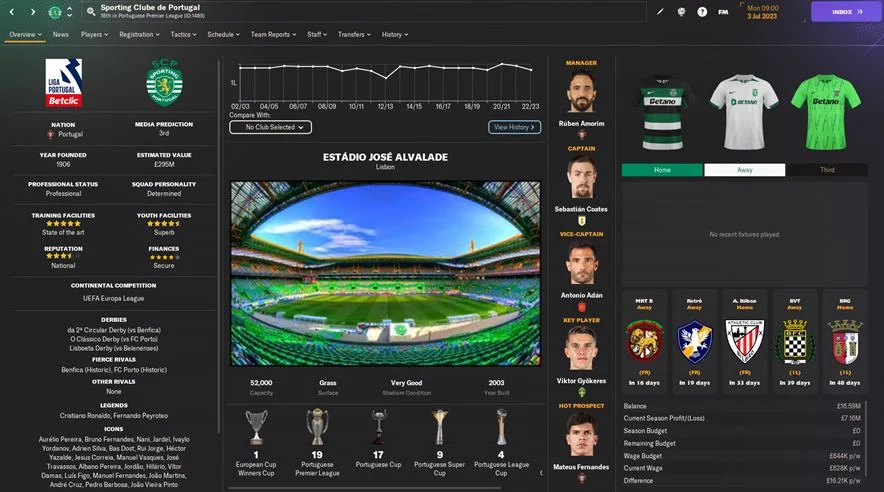Click the globe icon in top bar
The image size is (884, 492).
pos(681,12)
